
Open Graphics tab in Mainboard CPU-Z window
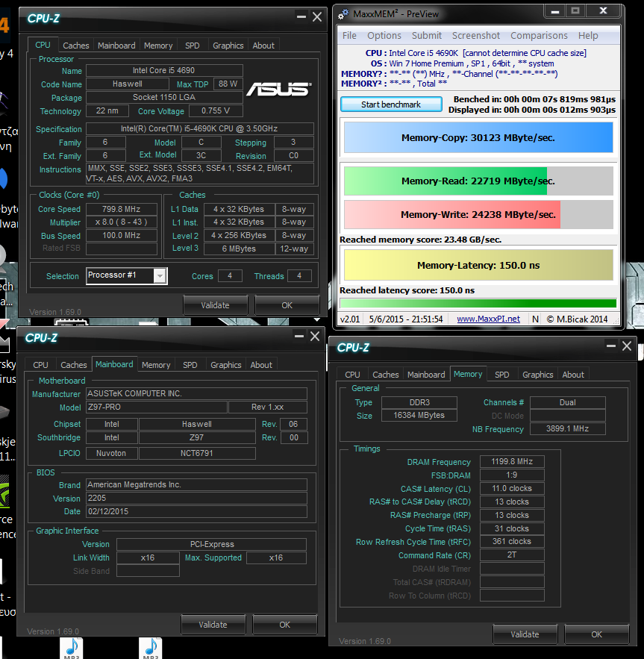coord(226,365)
